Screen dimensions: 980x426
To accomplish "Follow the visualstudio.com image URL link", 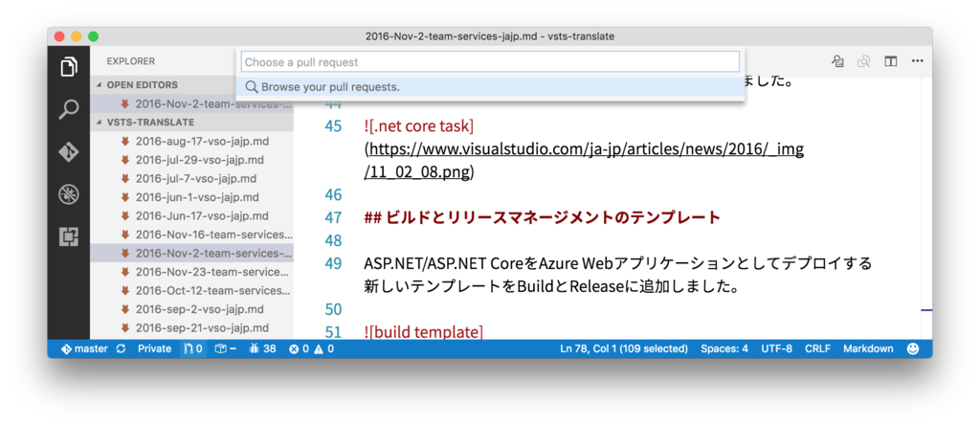I will click(586, 161).
